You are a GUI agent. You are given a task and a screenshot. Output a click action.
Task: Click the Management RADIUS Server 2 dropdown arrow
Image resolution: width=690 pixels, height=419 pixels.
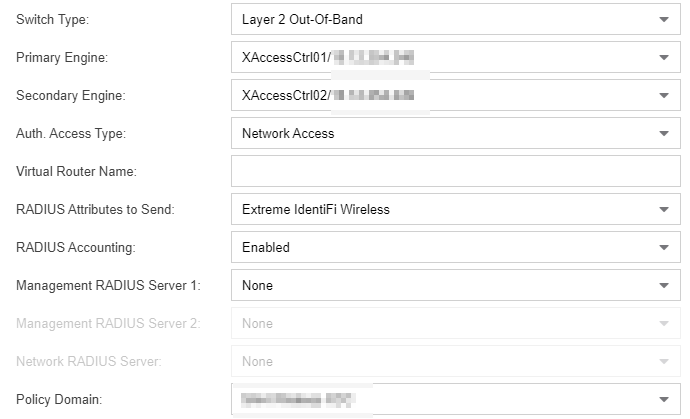[x=663, y=323]
